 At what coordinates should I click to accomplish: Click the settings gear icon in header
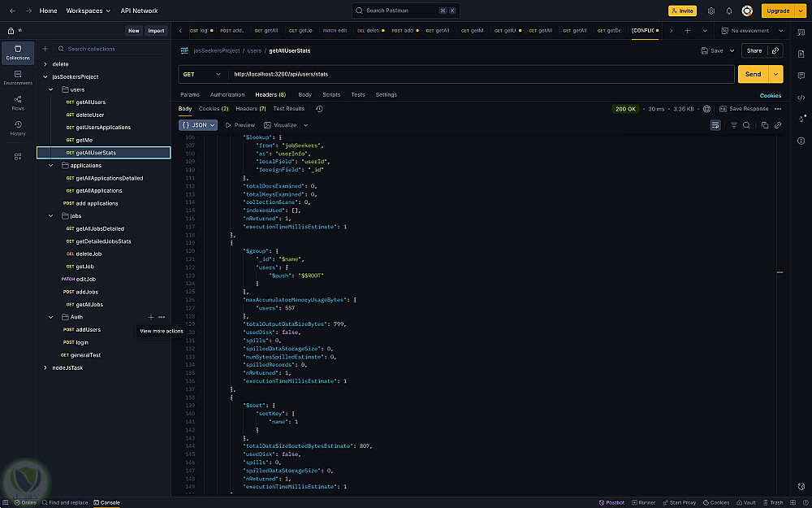[x=711, y=11]
